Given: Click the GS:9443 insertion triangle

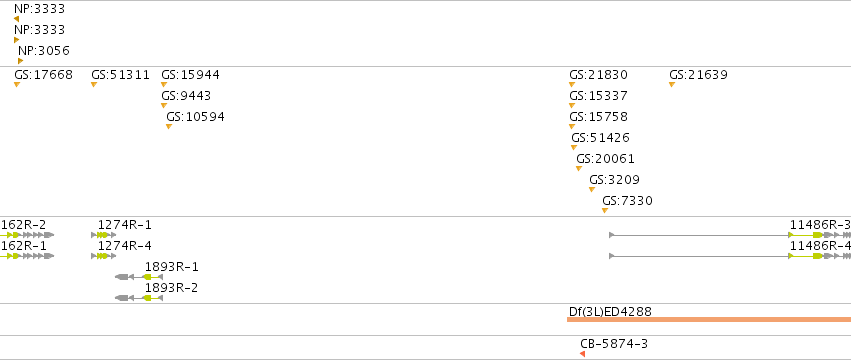Looking at the screenshot, I should click(164, 106).
